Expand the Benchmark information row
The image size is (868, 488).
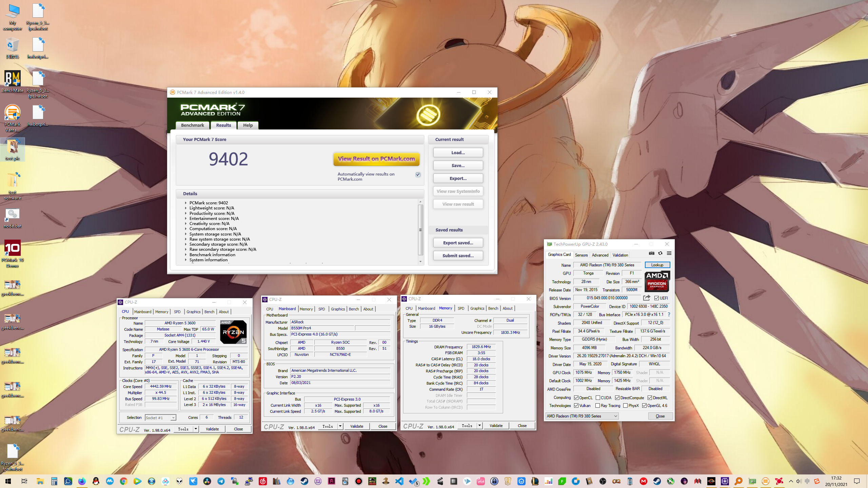(185, 255)
